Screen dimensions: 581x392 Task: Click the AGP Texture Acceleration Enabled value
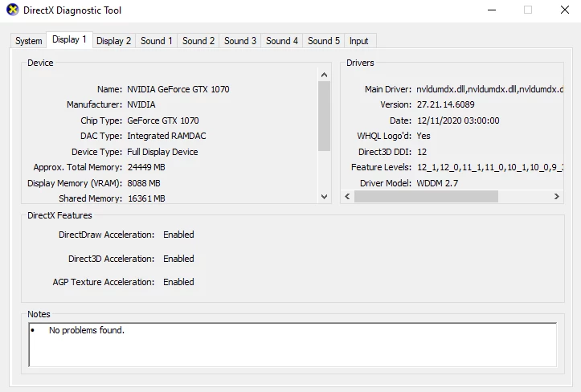(178, 282)
